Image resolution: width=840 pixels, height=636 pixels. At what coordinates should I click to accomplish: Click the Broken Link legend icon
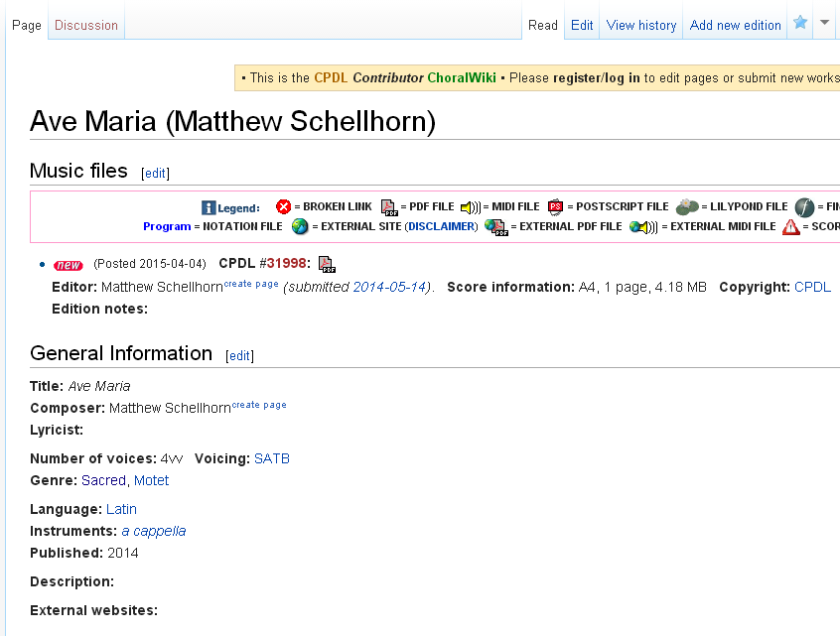(284, 206)
